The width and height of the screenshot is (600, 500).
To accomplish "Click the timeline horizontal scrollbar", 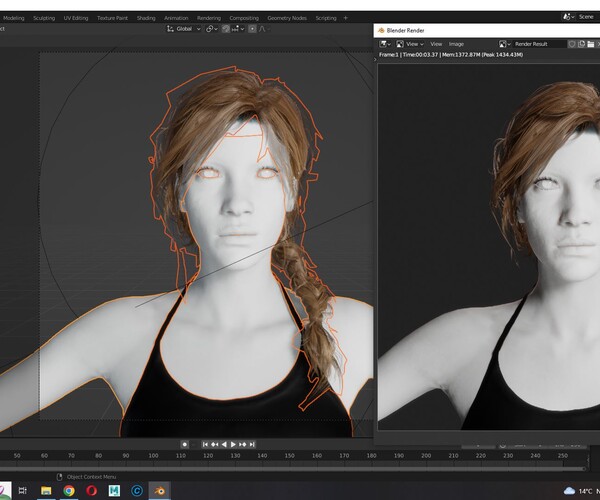I will [x=293, y=468].
